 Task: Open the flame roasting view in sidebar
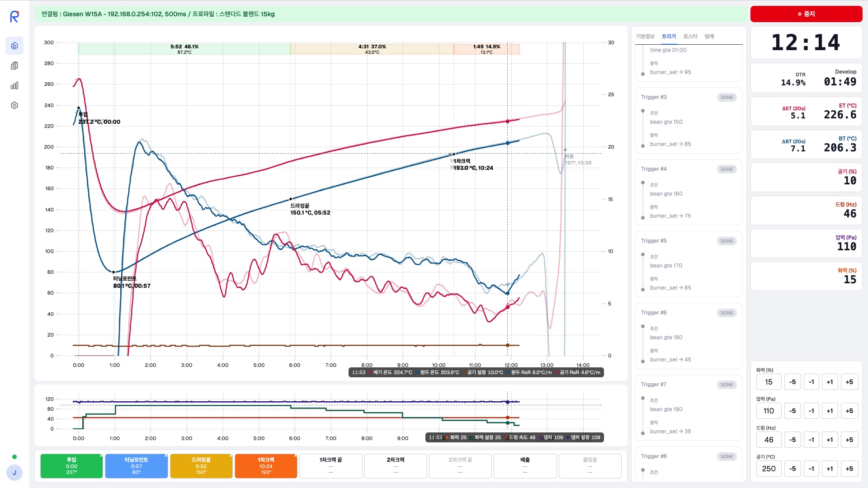14,46
